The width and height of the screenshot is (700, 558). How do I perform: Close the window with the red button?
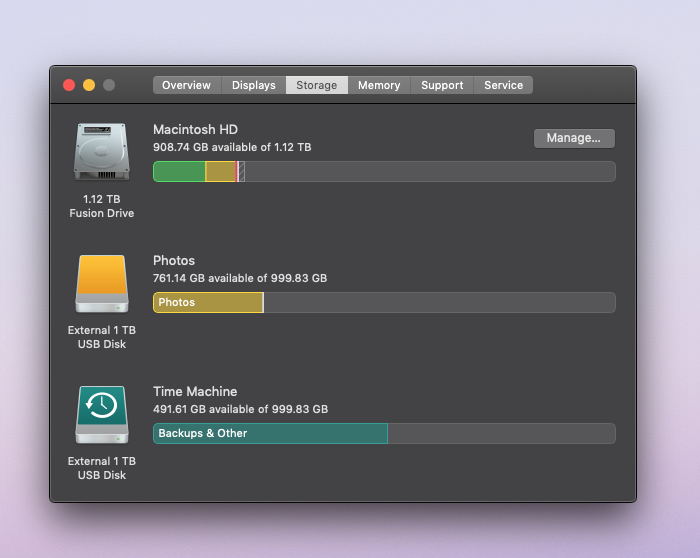pos(69,85)
